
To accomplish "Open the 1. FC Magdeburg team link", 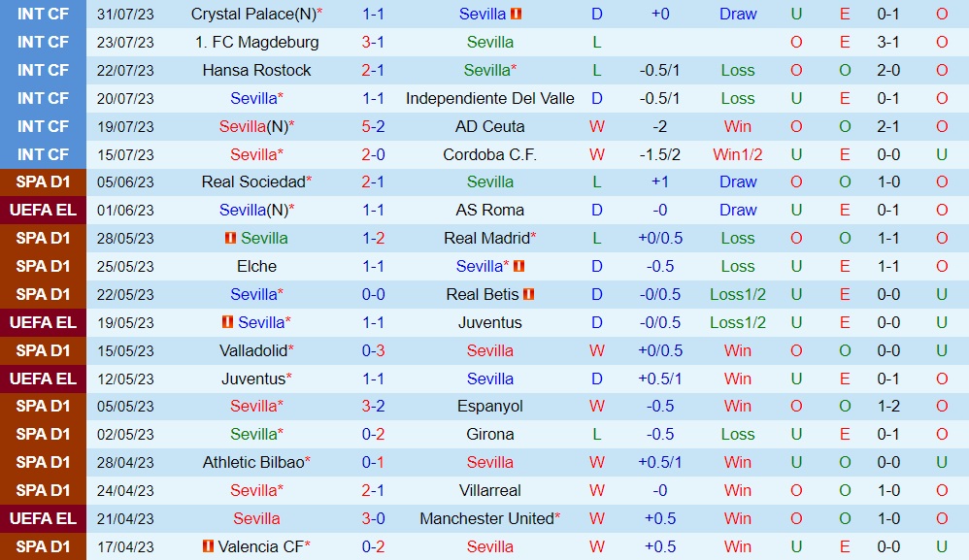I will [256, 42].
